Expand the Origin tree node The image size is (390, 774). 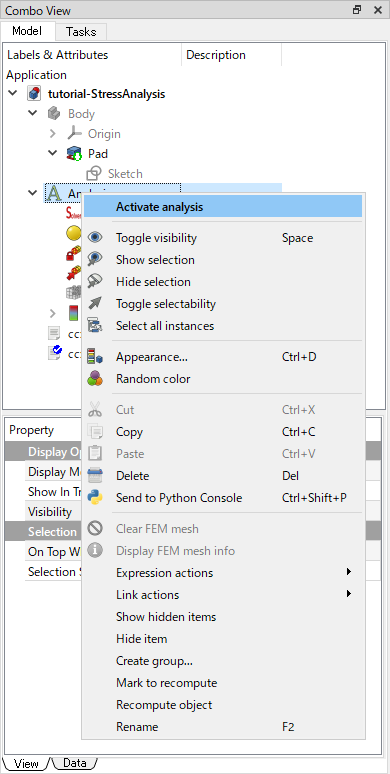point(53,133)
